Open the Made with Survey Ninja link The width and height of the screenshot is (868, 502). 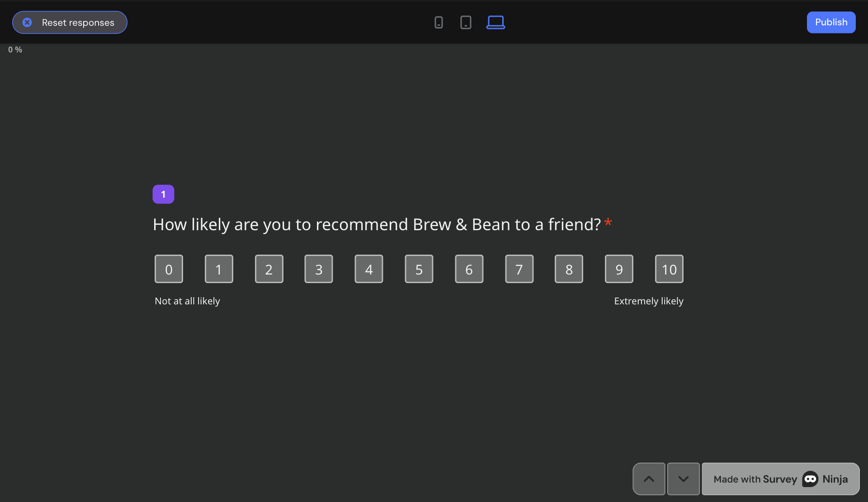(781, 479)
